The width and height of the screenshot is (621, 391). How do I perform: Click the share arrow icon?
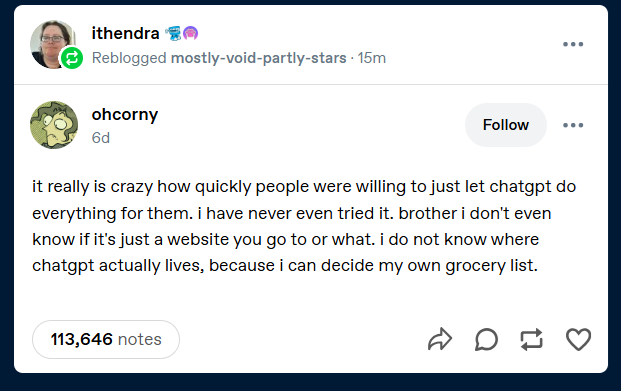click(440, 340)
